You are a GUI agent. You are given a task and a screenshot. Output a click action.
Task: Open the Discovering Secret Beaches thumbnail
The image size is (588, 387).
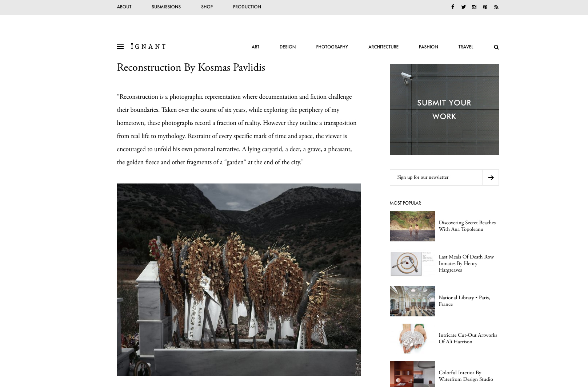(412, 226)
